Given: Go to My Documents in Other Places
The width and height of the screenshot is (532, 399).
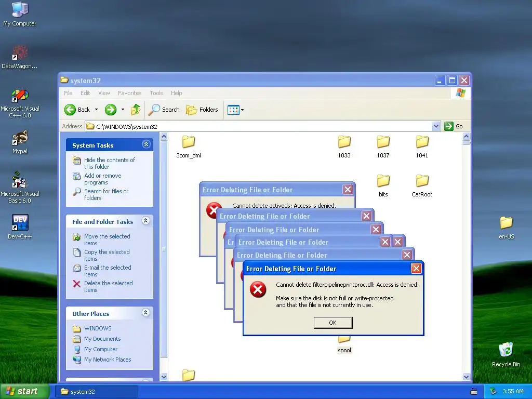Looking at the screenshot, I should click(102, 339).
